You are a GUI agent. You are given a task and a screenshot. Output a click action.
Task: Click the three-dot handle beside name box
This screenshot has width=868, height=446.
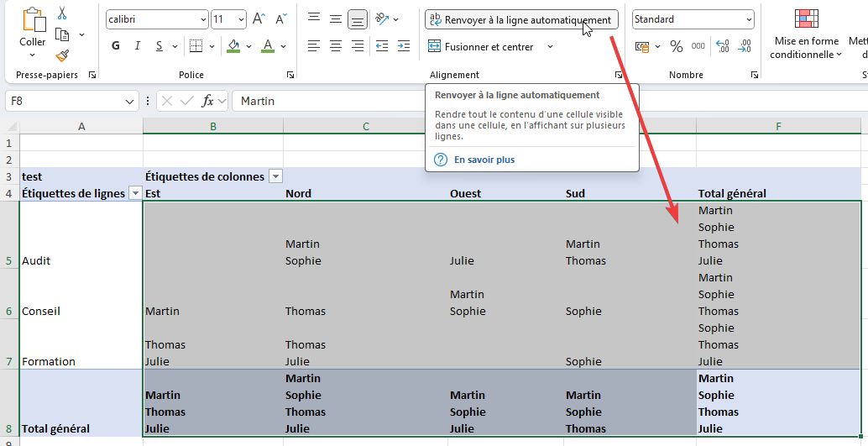[147, 101]
